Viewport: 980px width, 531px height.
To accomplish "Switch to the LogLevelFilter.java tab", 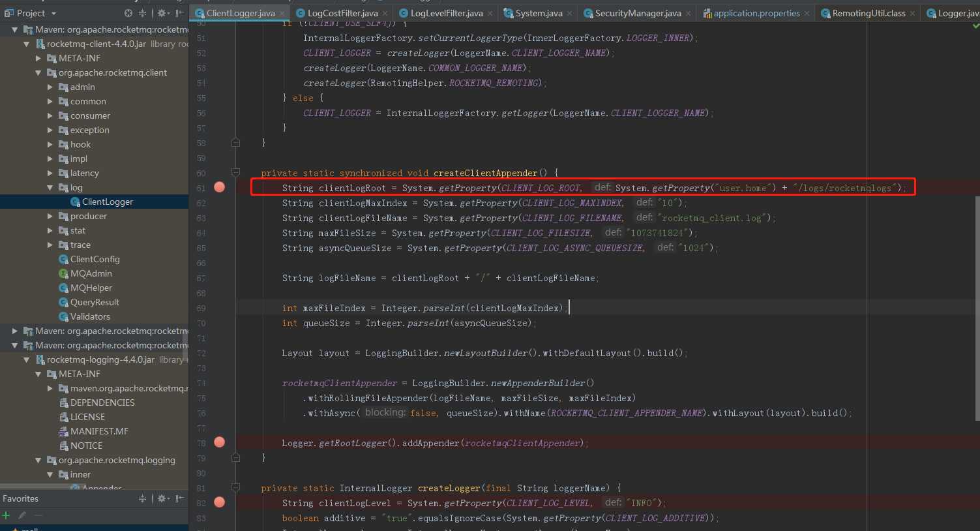I will click(x=447, y=13).
